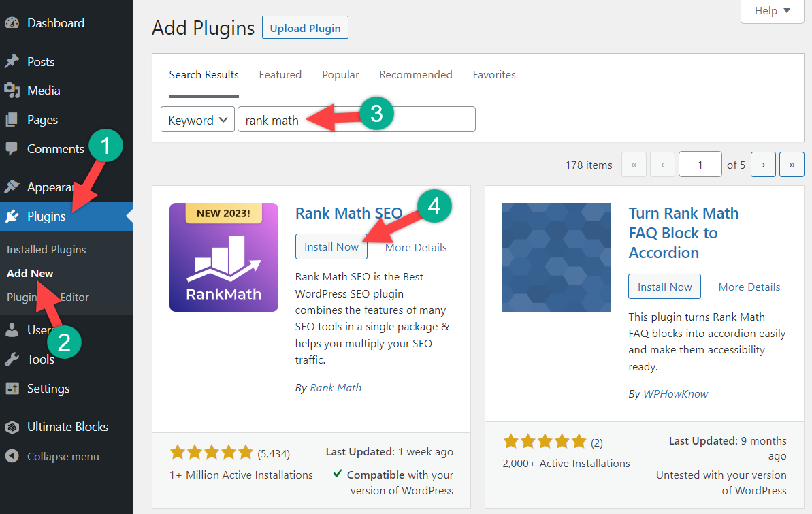
Task: Click the Comments bubble icon
Action: [x=12, y=148]
